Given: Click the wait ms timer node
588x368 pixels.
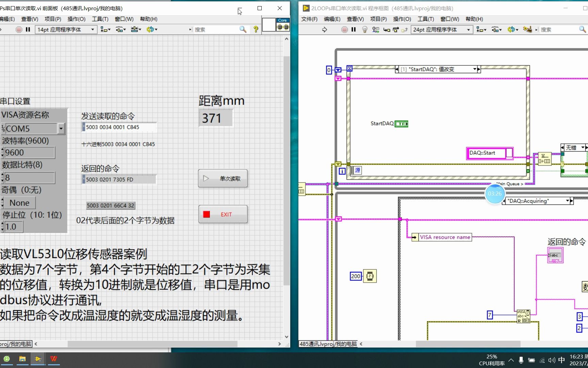Looking at the screenshot, I should click(x=370, y=276).
